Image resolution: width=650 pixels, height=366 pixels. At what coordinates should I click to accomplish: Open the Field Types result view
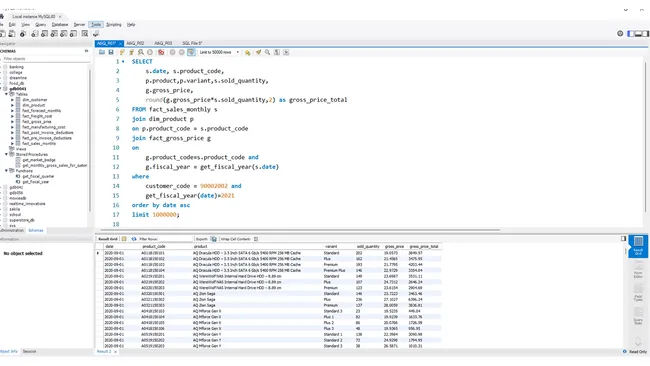click(x=638, y=292)
